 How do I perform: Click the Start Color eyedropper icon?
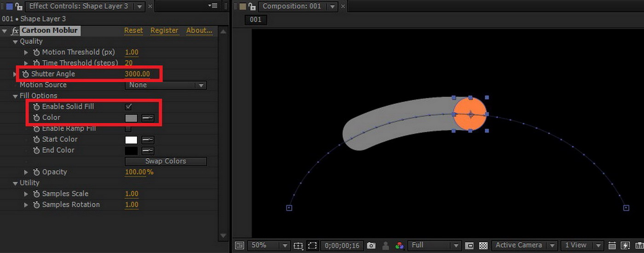148,139
